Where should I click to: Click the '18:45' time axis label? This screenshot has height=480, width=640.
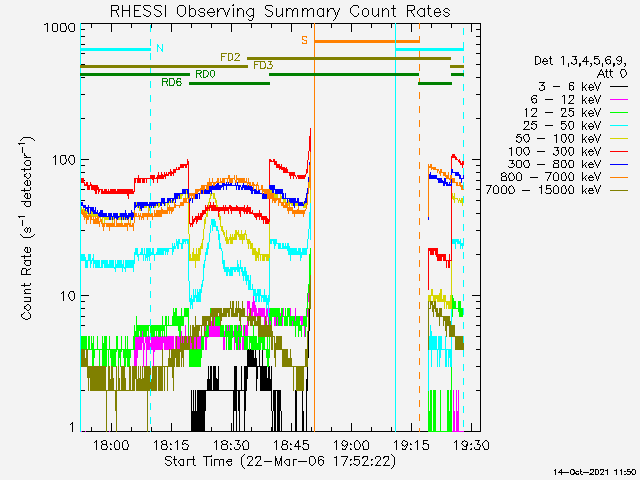pyautogui.click(x=291, y=445)
